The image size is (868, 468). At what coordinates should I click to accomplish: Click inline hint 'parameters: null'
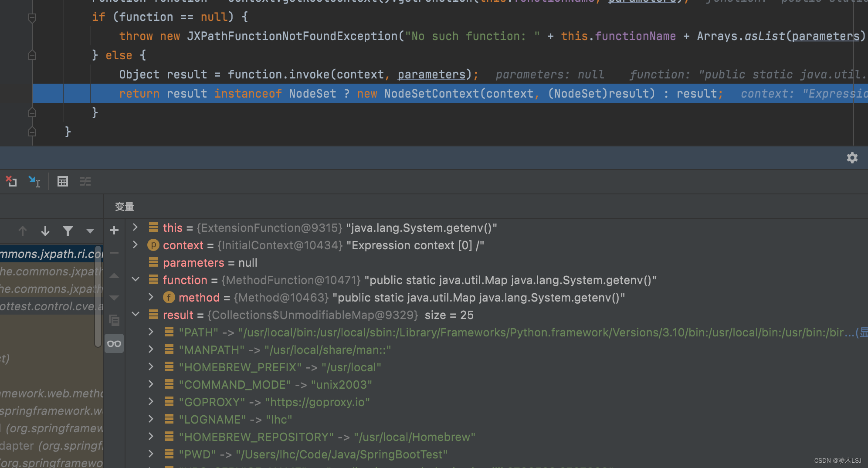tap(550, 75)
